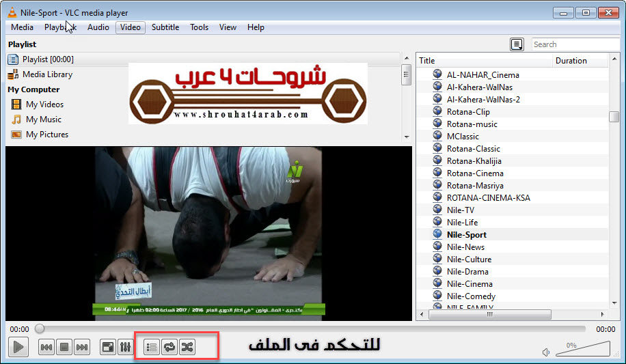Select Rotana-Cinema channel row

(x=513, y=173)
